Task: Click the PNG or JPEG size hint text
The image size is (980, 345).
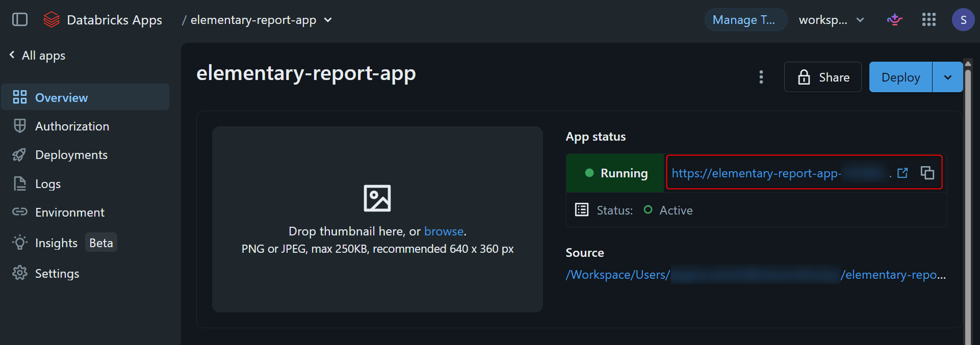Action: [377, 249]
